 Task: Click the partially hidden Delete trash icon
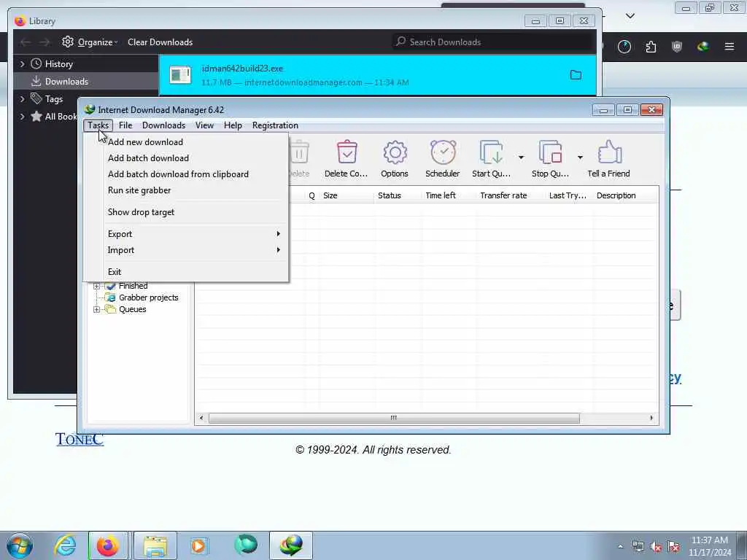click(299, 153)
